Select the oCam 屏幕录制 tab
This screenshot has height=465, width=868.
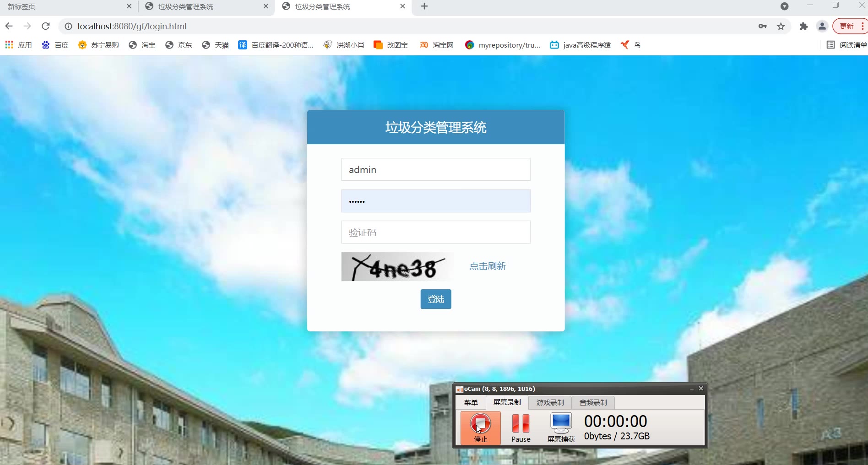click(507, 402)
